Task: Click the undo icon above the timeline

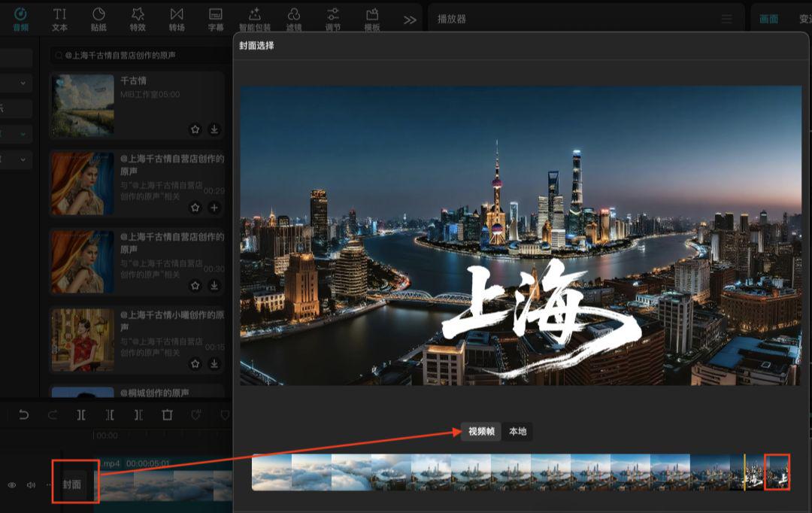Action: (24, 414)
